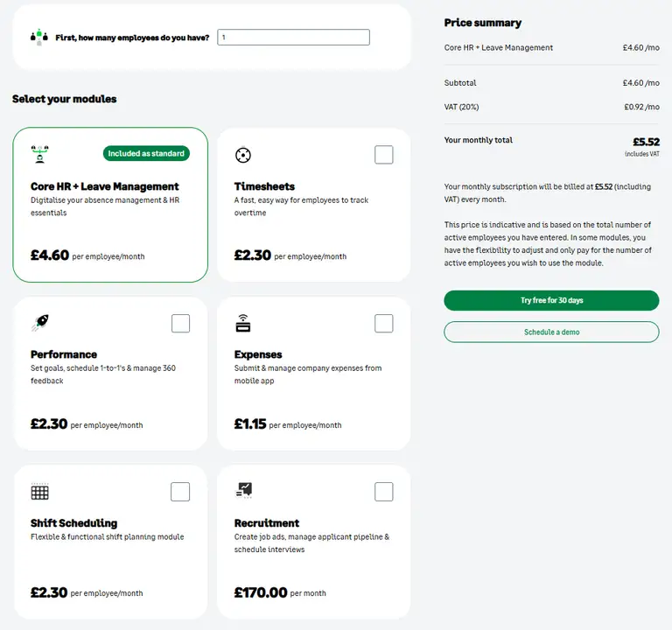This screenshot has height=630, width=672.
Task: Check the Shift Scheduling checkbox
Action: [180, 492]
